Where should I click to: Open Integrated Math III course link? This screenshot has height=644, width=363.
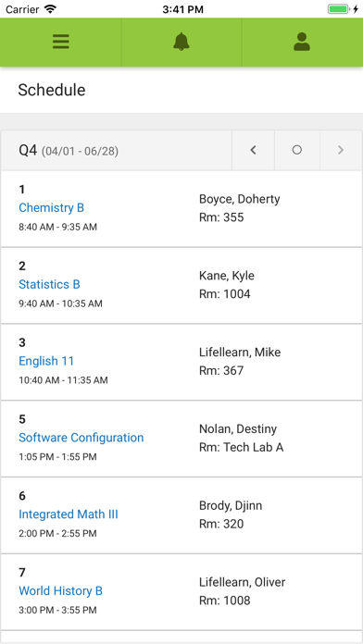click(69, 514)
